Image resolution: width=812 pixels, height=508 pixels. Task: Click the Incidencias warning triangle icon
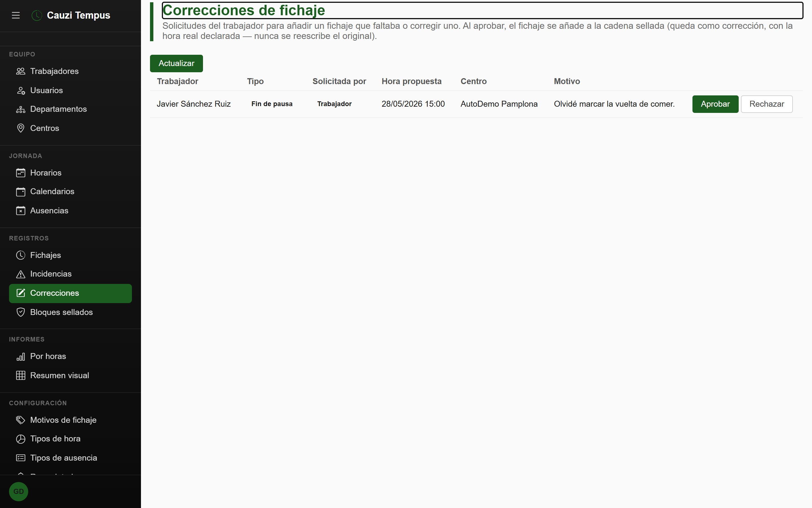coord(21,274)
